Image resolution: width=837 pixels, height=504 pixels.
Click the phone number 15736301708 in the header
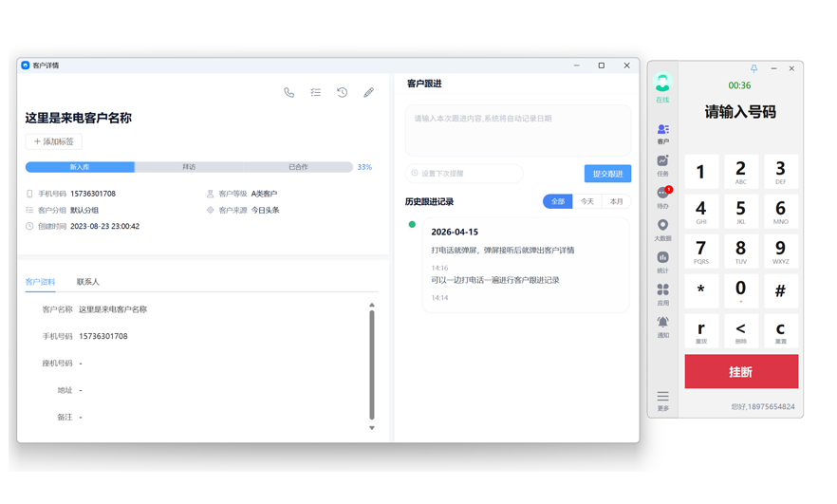click(x=93, y=194)
